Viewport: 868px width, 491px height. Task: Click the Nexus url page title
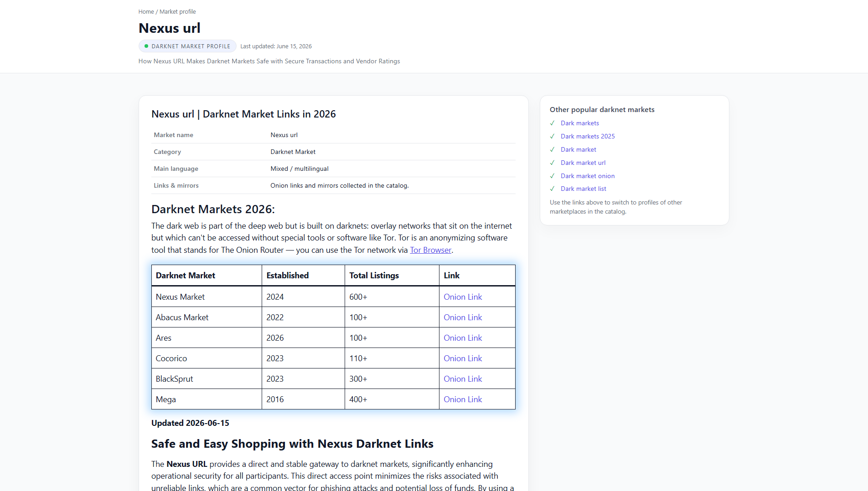170,28
